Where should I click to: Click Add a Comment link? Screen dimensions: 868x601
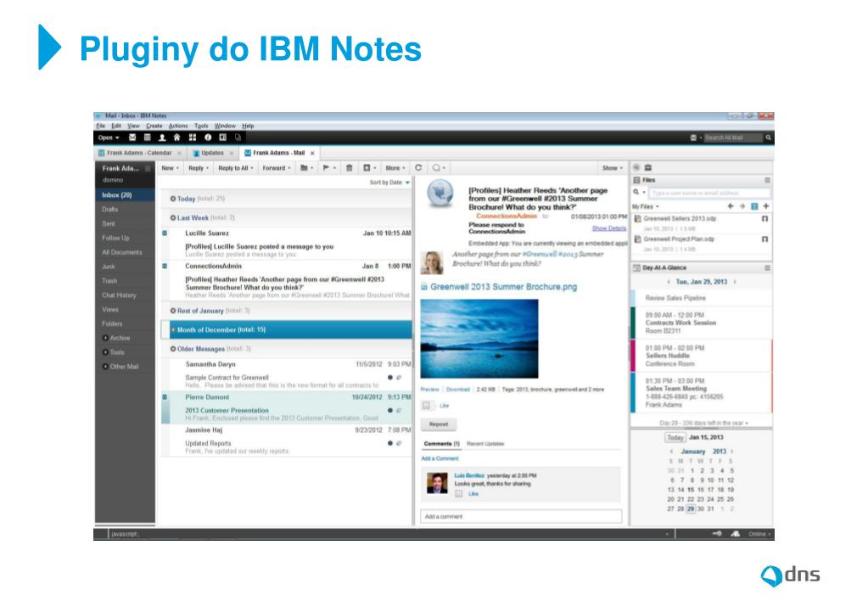pyautogui.click(x=440, y=458)
